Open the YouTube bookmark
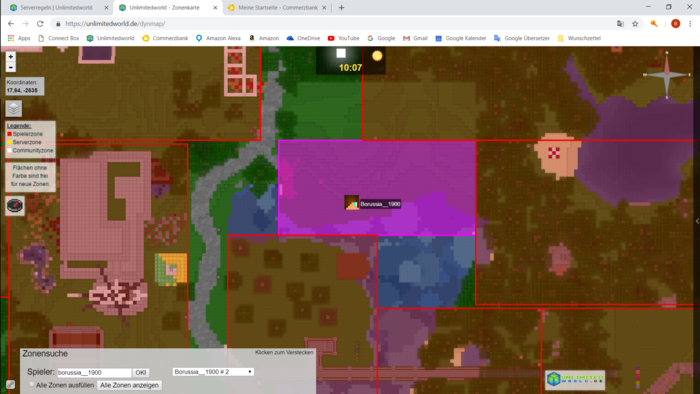700x394 pixels. (343, 38)
